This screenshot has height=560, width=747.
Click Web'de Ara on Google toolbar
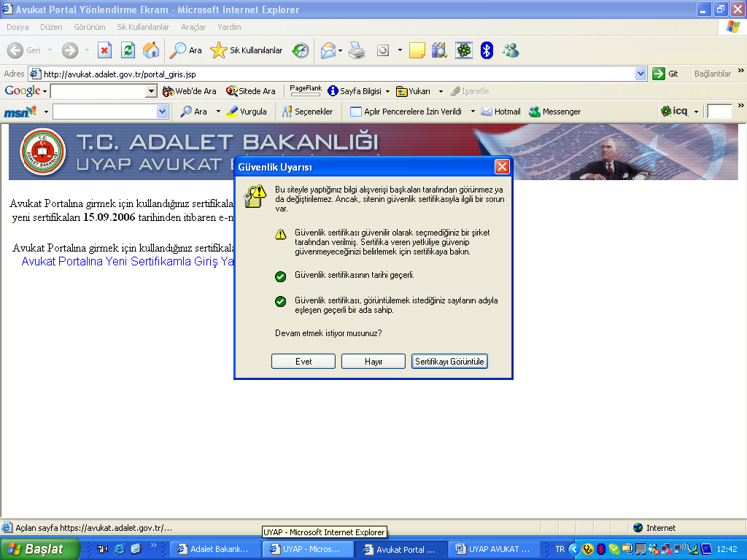click(189, 91)
